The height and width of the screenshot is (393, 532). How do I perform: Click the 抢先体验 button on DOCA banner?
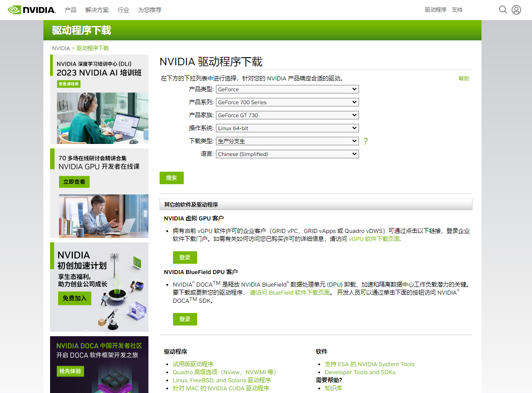pos(70,371)
